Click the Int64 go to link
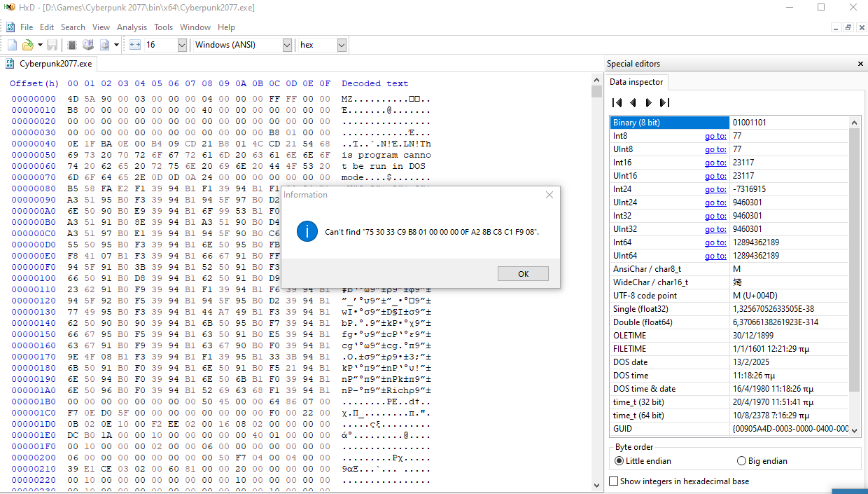Screen dimensions: 868x494 coord(715,242)
